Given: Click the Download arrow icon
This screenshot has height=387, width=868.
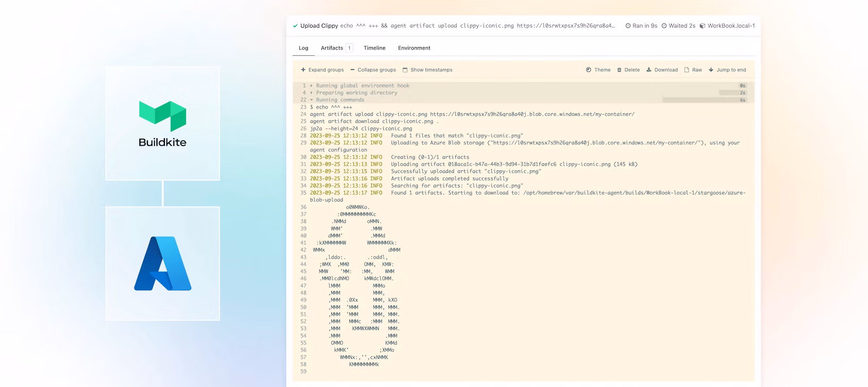Looking at the screenshot, I should (x=649, y=70).
